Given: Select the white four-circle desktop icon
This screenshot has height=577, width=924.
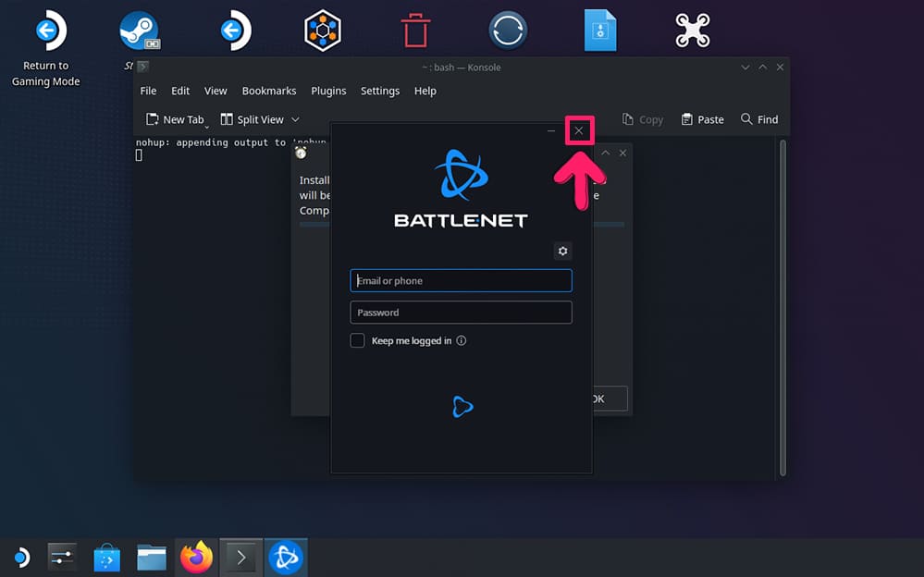Looking at the screenshot, I should [693, 31].
